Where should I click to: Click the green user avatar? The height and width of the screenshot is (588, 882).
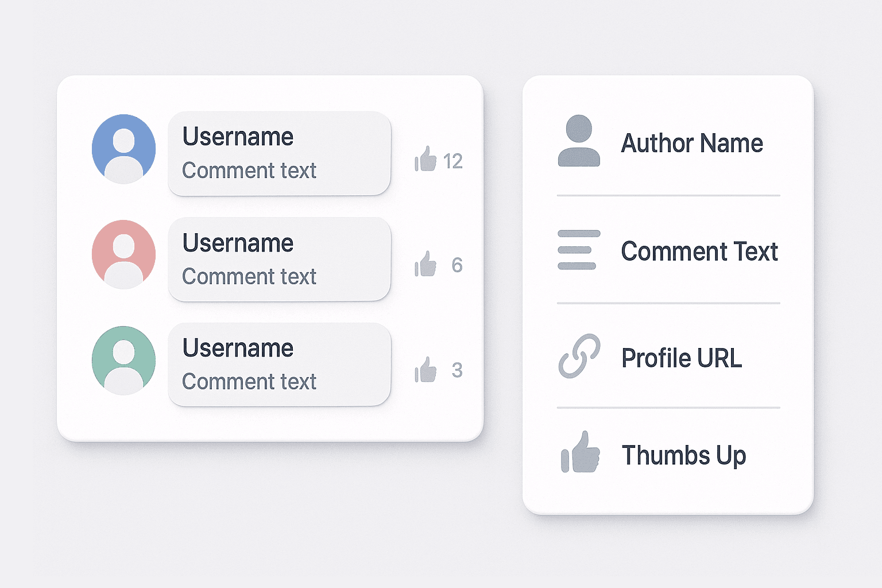[x=123, y=361]
